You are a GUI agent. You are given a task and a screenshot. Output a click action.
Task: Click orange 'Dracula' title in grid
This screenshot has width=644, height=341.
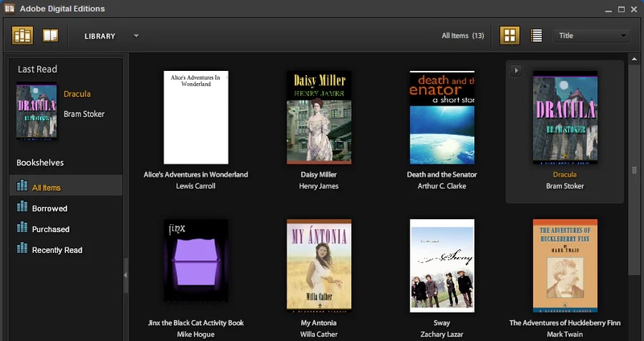pos(565,174)
